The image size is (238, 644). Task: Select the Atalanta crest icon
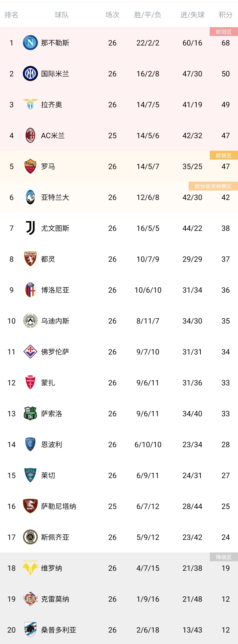tap(30, 197)
